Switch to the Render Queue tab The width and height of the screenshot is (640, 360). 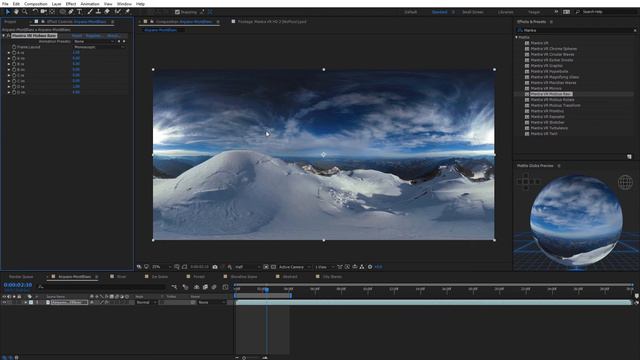(21, 277)
